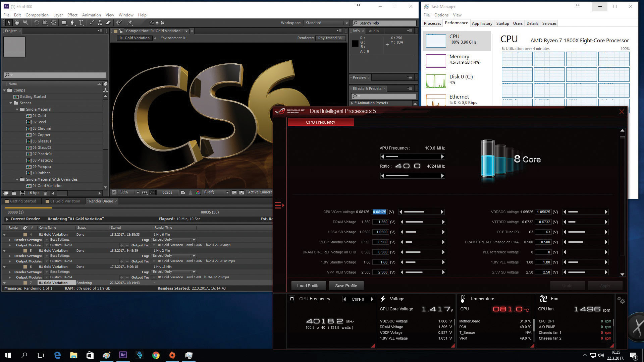
Task: Select the Clone Stamp tool
Action: click(100, 23)
